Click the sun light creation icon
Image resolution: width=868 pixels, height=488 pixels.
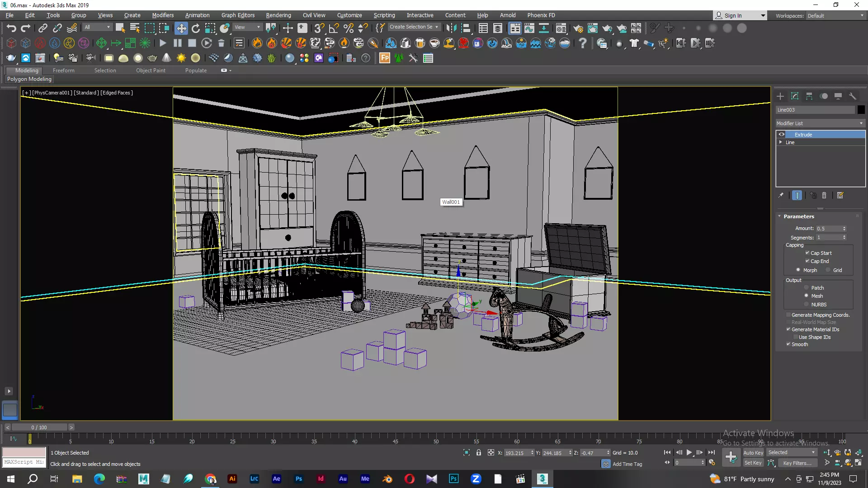pos(181,58)
